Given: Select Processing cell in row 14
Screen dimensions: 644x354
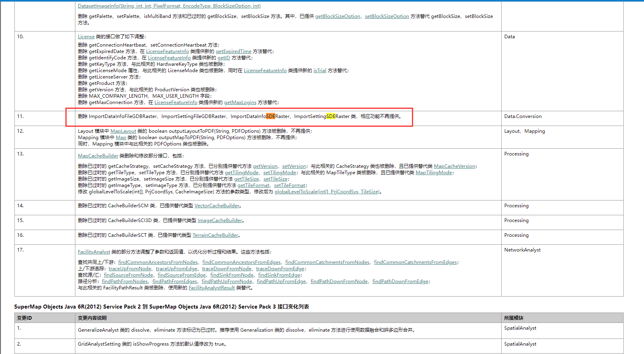Looking at the screenshot, I should (562, 208).
